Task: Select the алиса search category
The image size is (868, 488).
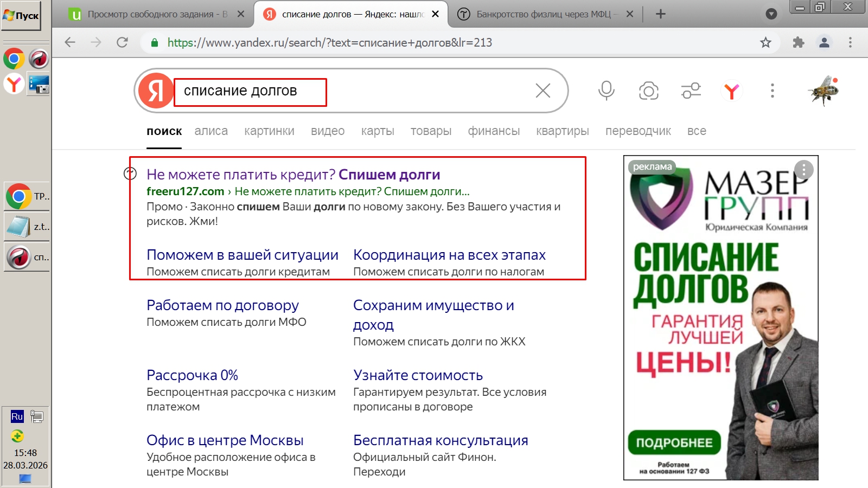Action: pyautogui.click(x=211, y=131)
